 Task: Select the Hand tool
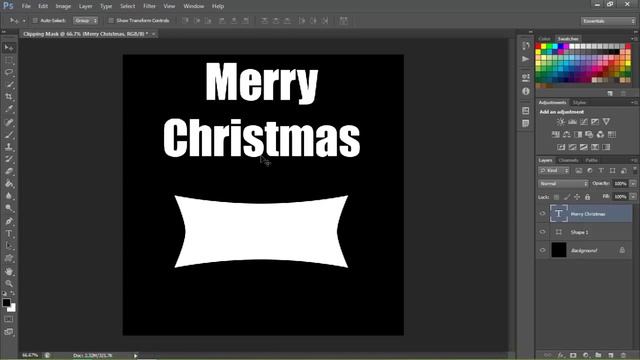(9, 271)
